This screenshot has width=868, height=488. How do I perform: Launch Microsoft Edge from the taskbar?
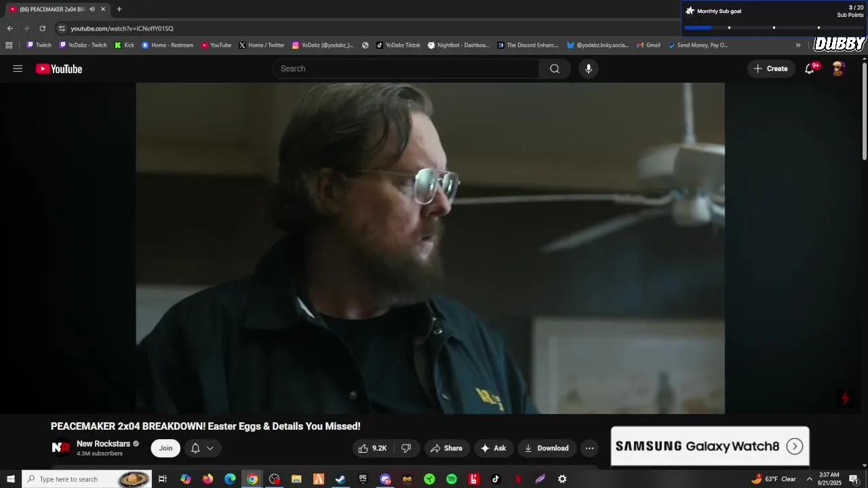230,479
